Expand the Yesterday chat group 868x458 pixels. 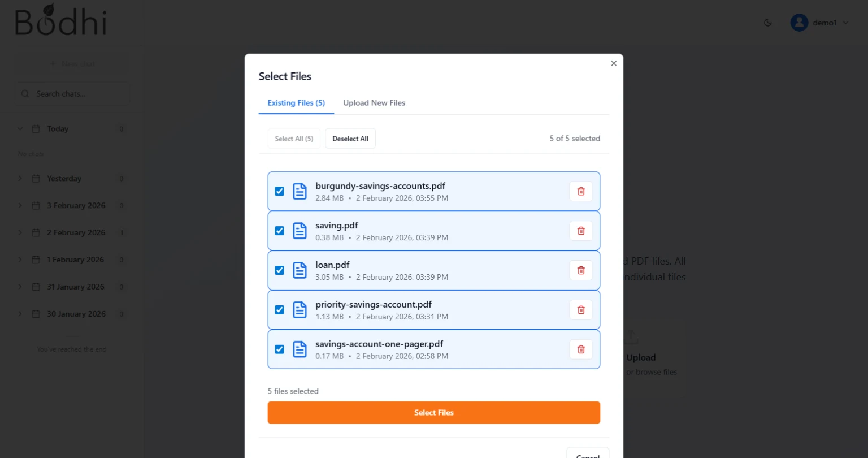point(20,179)
